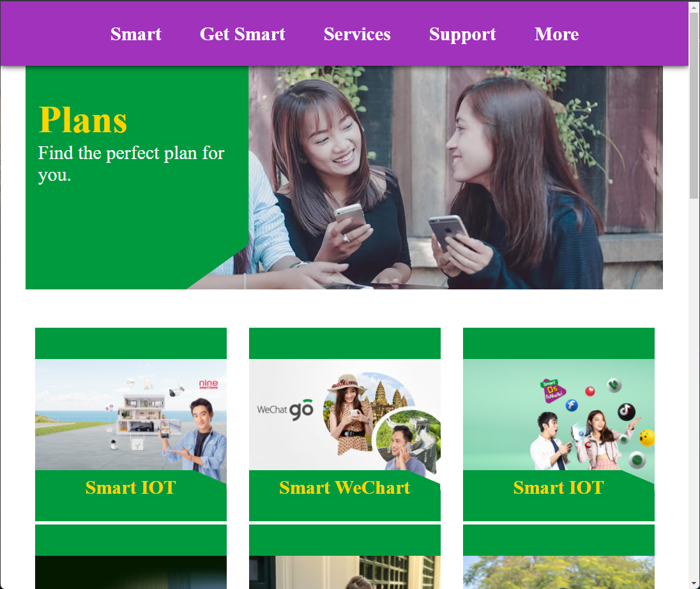Click the Plans heading in the banner
Screen dimensions: 700x589
point(83,120)
